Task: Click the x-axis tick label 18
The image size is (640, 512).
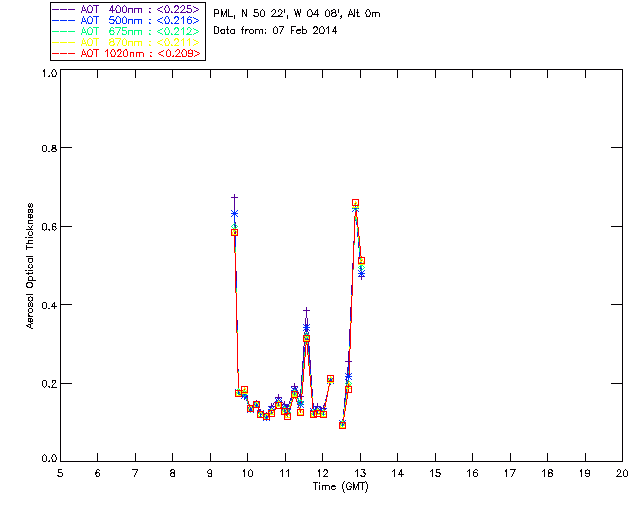Action: click(547, 473)
